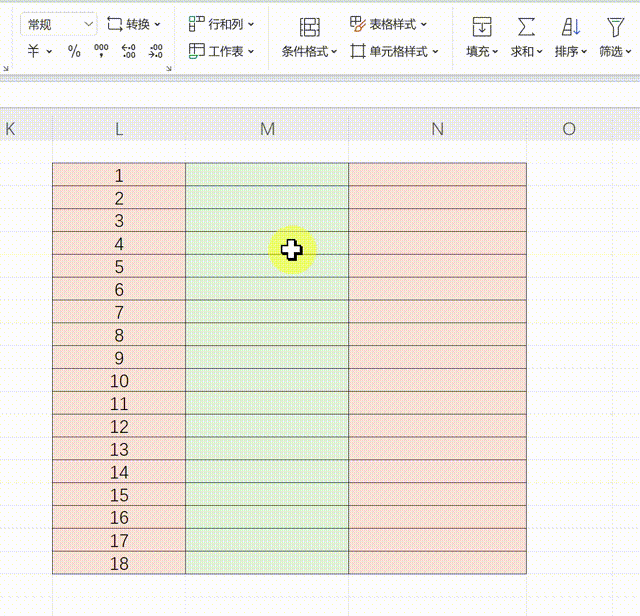Screen dimensions: 640x616
Task: Click the 表格样式 table style icon
Action: coord(358,24)
